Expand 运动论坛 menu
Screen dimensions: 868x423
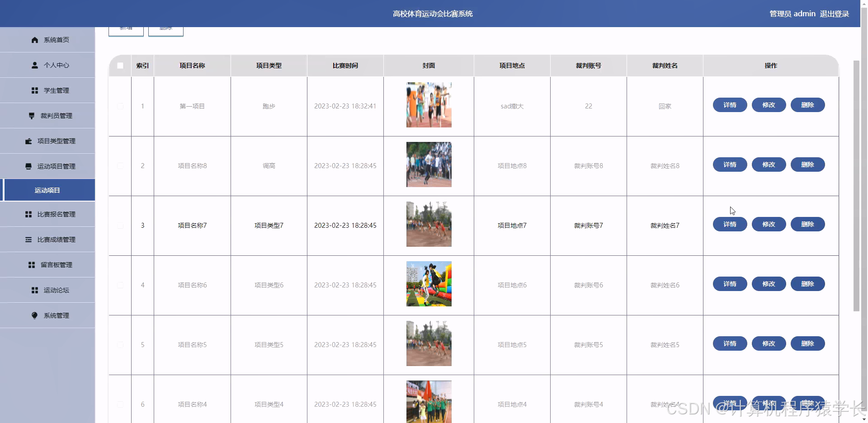click(47, 290)
